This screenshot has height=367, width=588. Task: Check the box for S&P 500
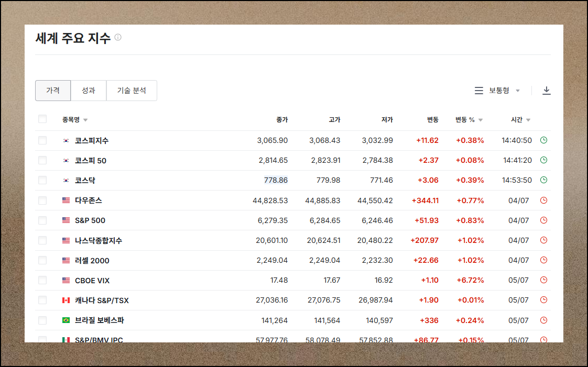click(x=42, y=220)
